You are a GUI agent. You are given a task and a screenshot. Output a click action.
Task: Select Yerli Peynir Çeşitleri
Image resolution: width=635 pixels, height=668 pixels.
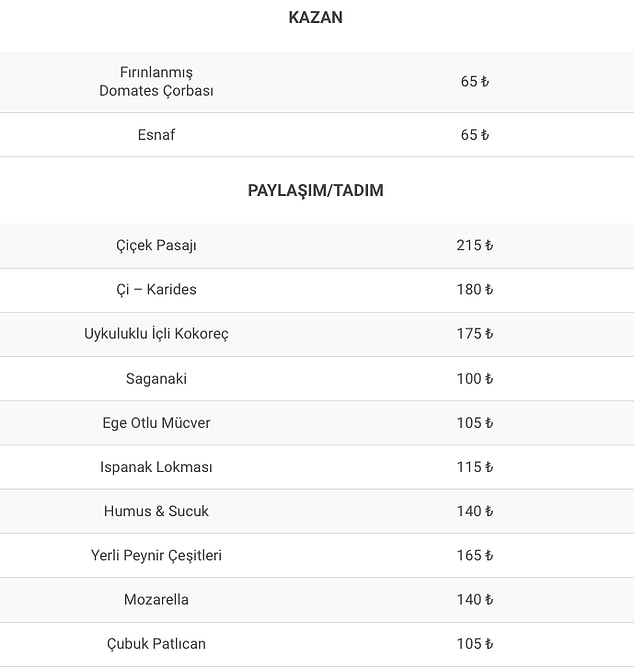pos(156,555)
